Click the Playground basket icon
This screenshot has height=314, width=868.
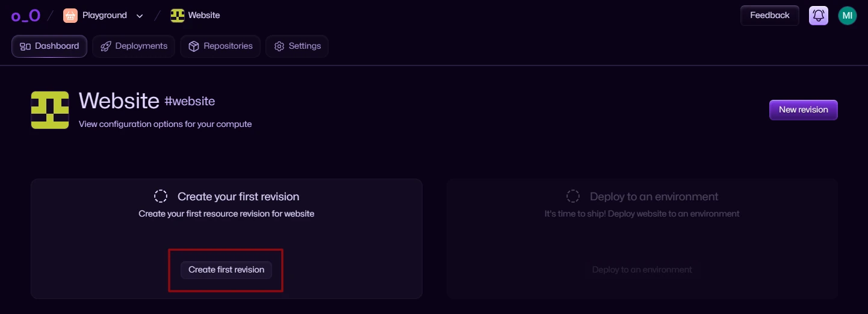tap(70, 16)
